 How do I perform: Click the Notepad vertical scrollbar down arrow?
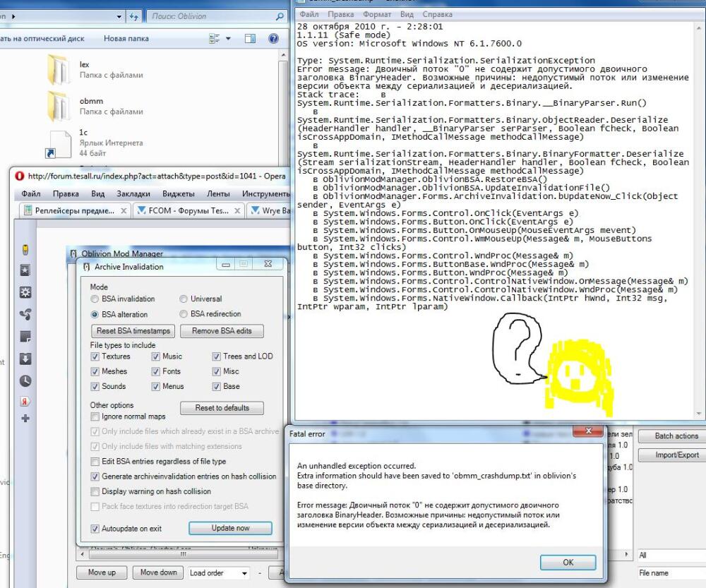699,414
